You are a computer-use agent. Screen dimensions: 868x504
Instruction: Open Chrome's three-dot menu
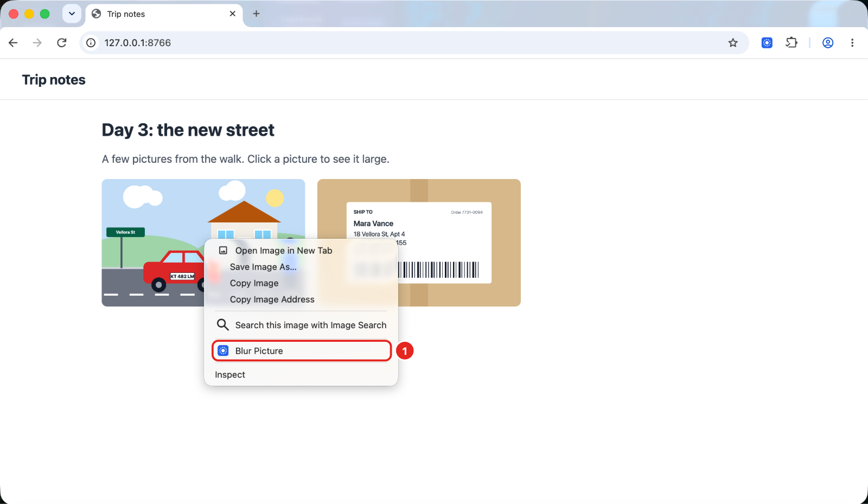coord(852,43)
